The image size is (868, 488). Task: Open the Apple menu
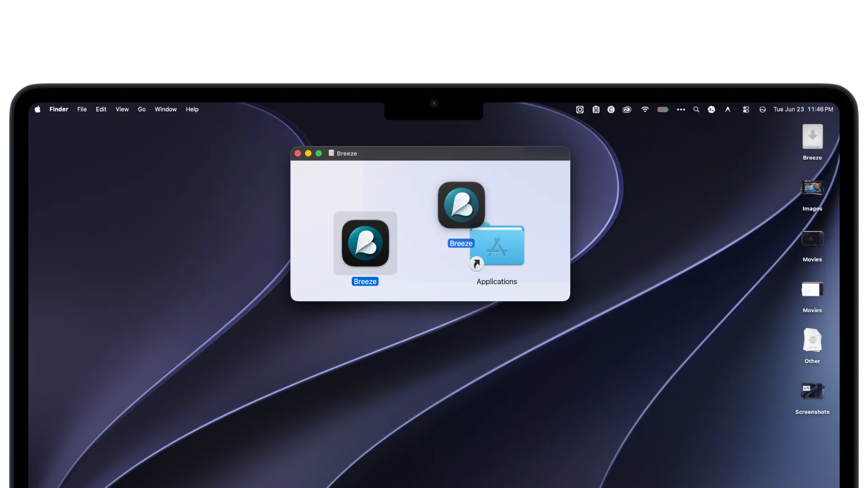point(38,109)
